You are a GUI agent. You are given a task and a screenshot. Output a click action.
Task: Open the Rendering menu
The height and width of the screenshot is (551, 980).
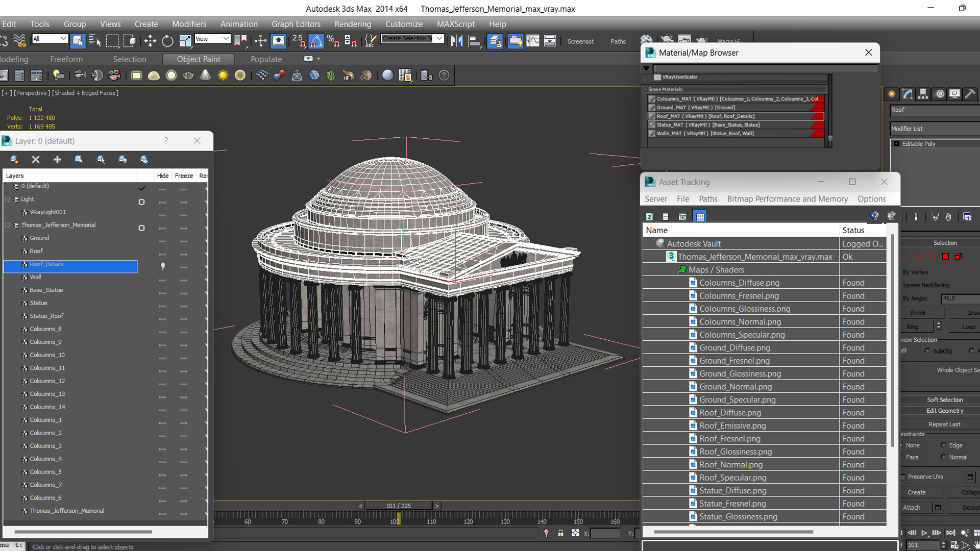(x=353, y=24)
